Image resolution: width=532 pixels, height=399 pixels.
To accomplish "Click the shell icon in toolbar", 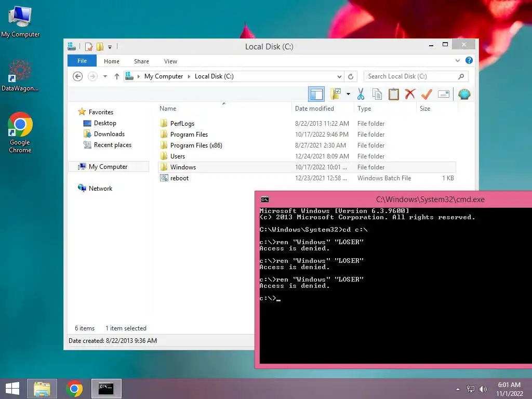I will click(x=464, y=94).
